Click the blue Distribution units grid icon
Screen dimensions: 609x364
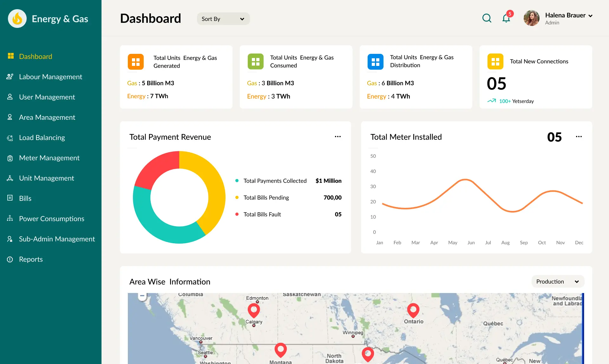point(375,61)
